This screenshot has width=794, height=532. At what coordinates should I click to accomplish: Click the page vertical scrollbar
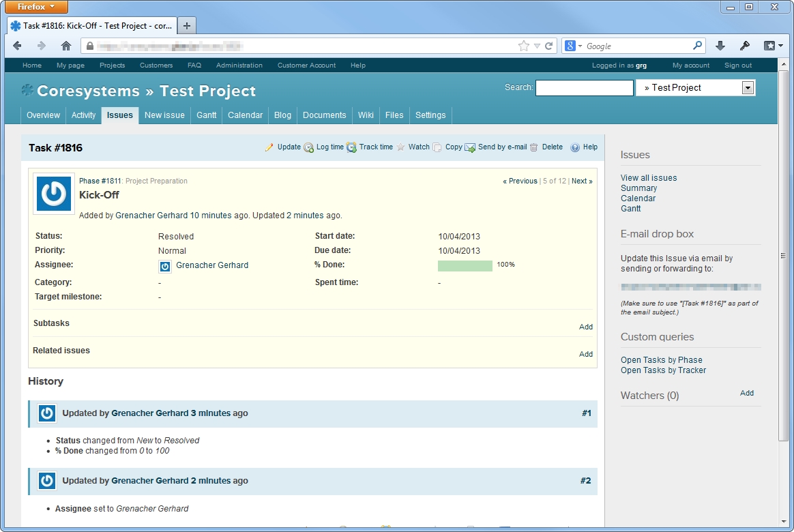point(783,256)
